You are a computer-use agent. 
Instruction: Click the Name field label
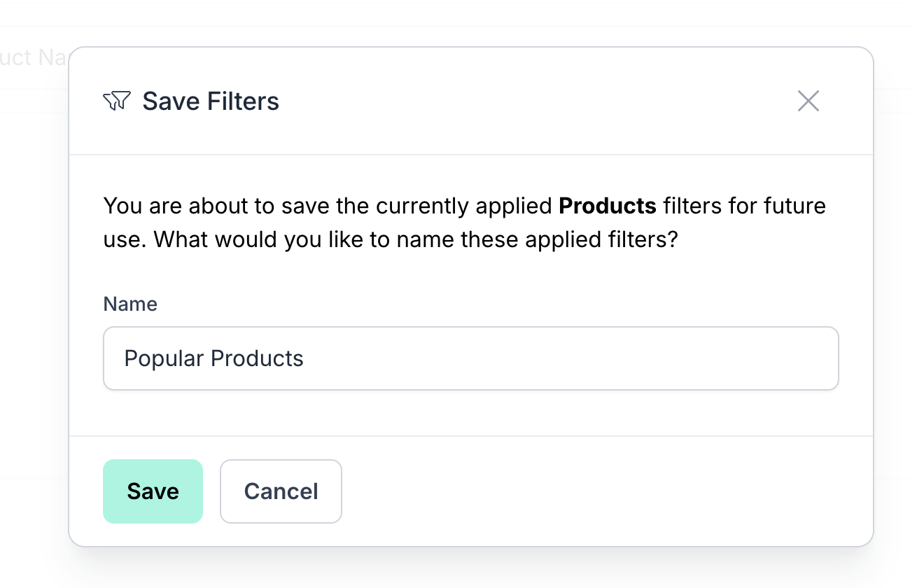coord(130,304)
